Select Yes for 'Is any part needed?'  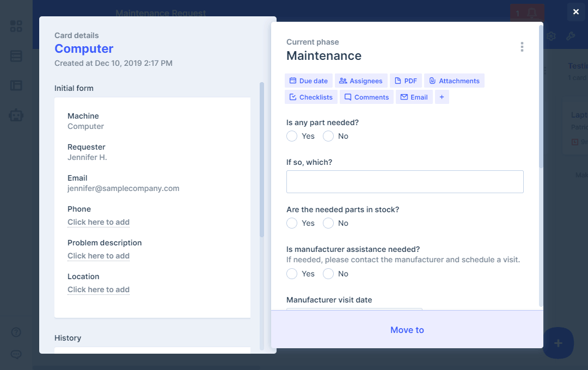point(292,136)
